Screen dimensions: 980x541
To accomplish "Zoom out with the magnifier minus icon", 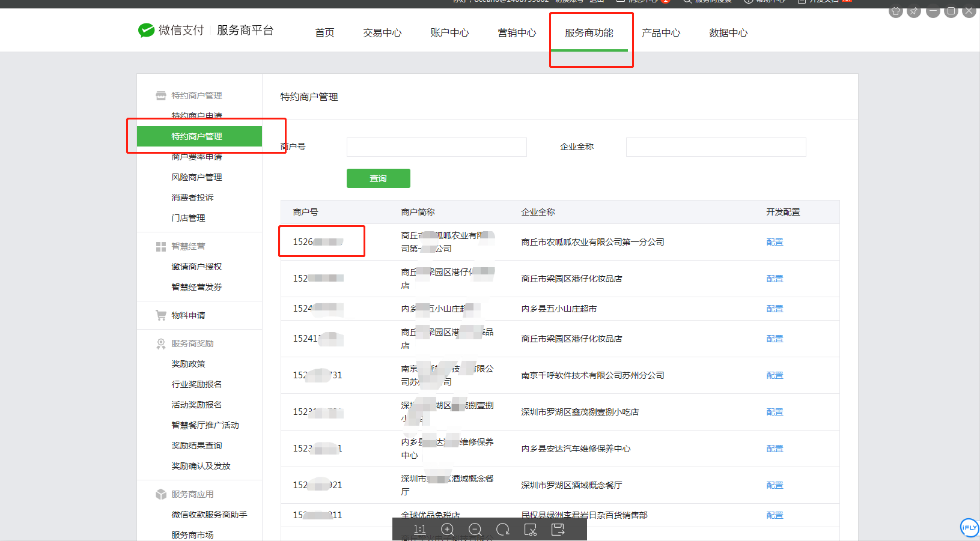I will click(475, 529).
